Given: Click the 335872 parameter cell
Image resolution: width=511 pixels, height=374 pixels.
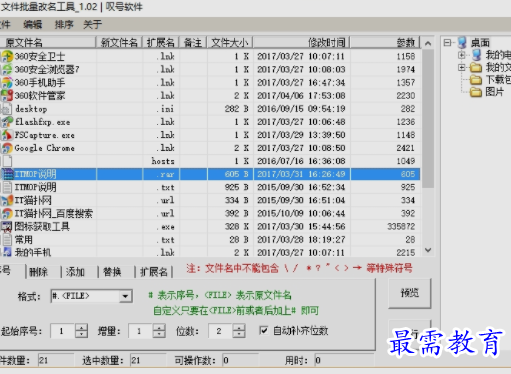Looking at the screenshot, I should click(x=385, y=227).
